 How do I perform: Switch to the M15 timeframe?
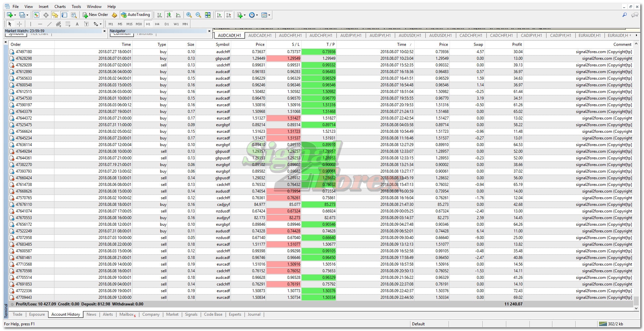(129, 24)
